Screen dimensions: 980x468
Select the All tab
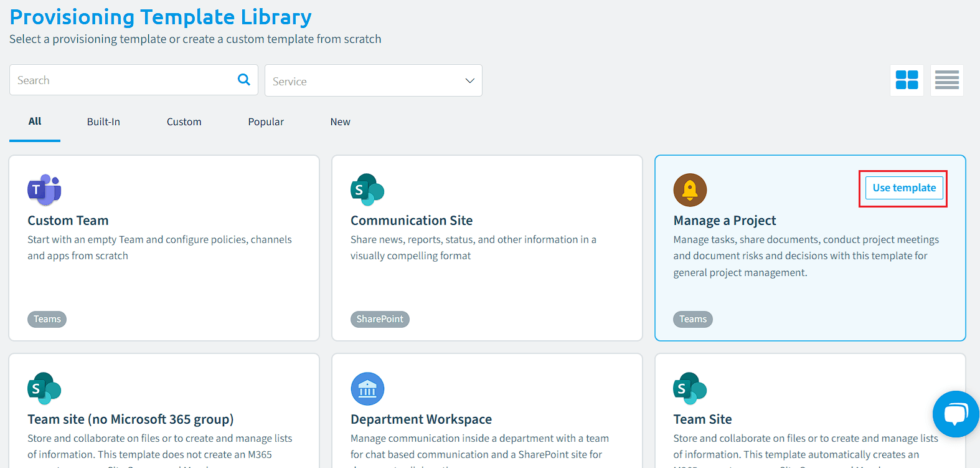coord(35,122)
